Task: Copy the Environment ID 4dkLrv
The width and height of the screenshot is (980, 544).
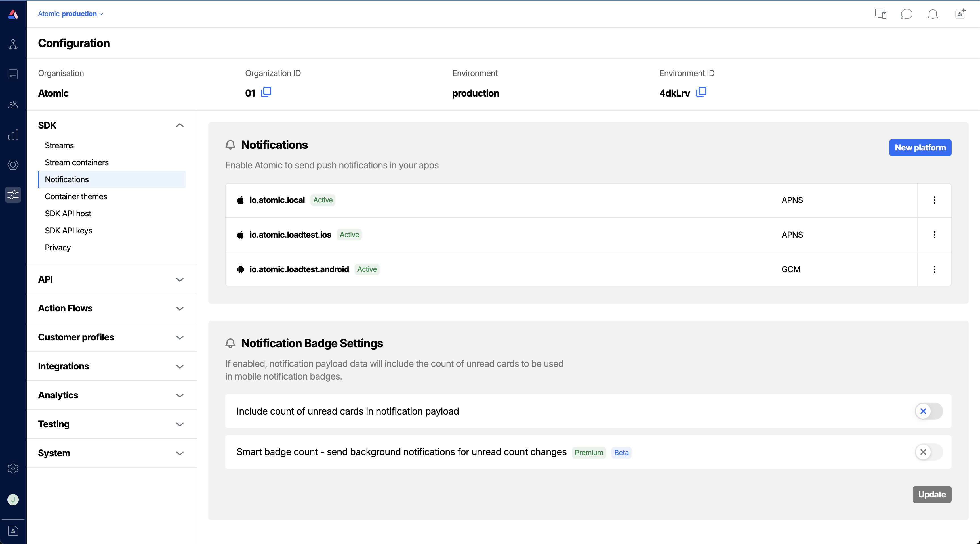Action: 702,92
